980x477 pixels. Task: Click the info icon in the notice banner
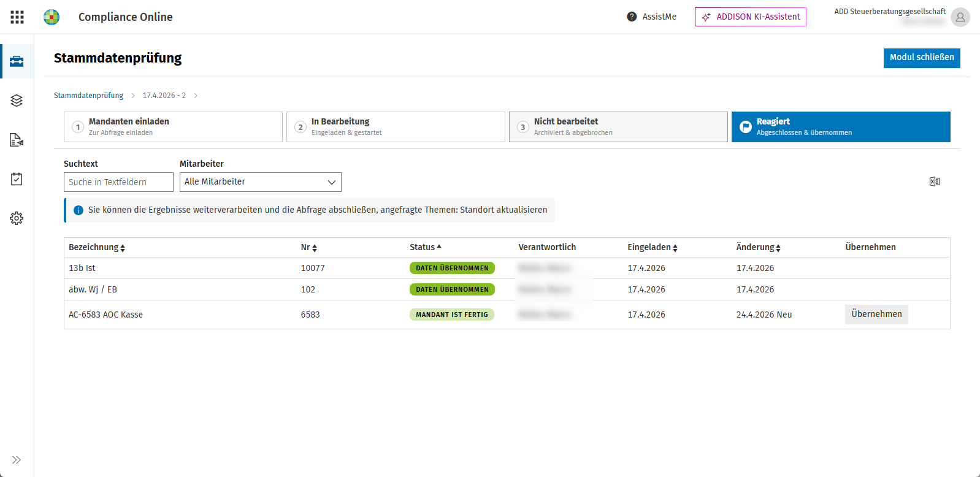click(78, 210)
